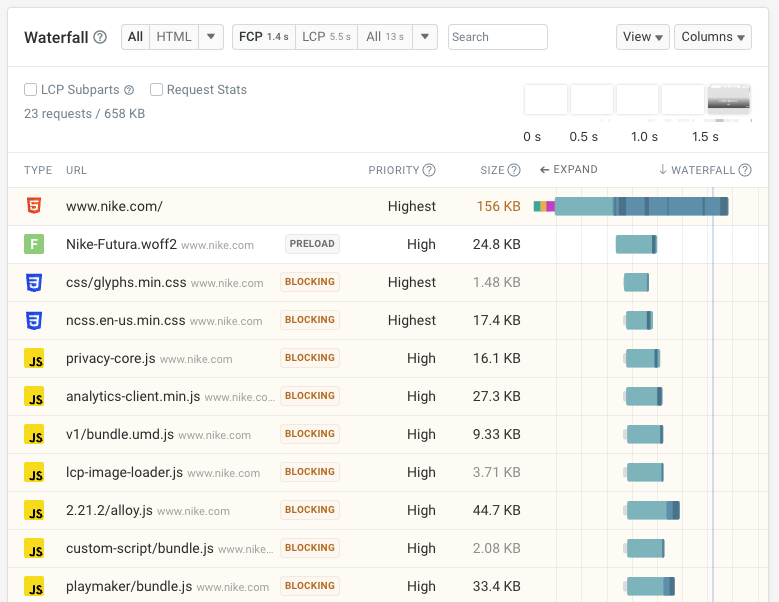Click the first blank filmstrip thumbnail

click(545, 99)
